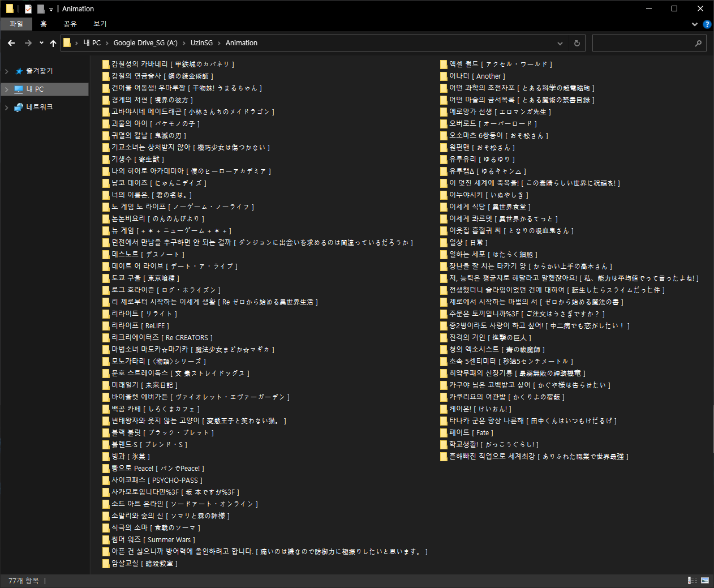Click the folder icon for 강철의 연금술사
714x588 pixels.
[106, 76]
